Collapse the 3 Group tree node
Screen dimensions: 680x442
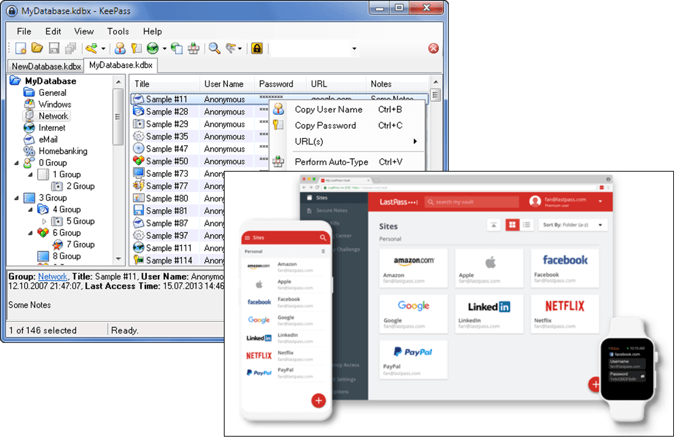click(16, 198)
